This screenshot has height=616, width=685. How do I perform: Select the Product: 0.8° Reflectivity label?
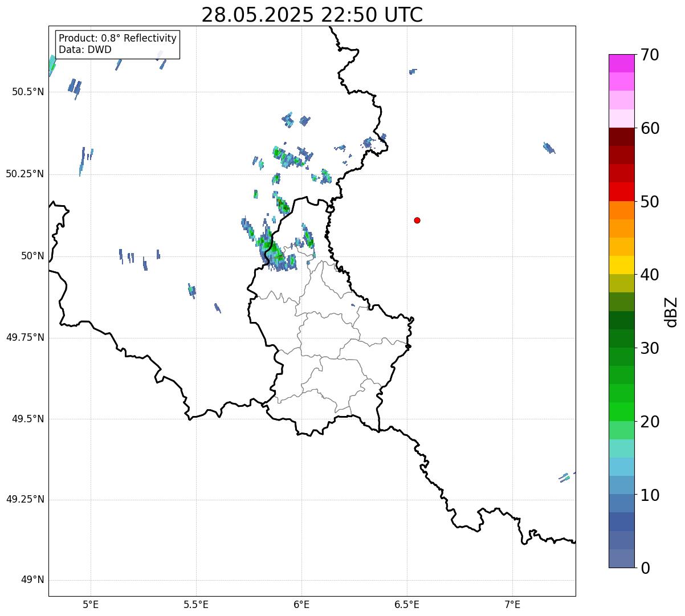click(118, 38)
